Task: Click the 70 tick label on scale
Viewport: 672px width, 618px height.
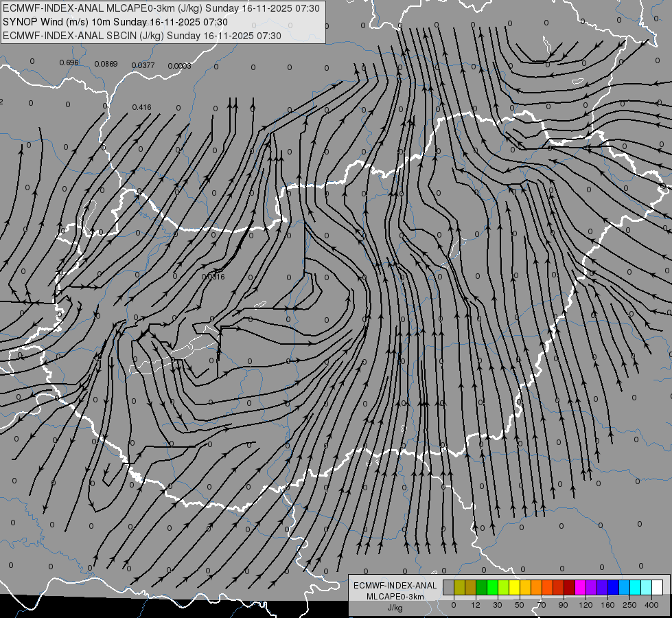Action: 542,605
